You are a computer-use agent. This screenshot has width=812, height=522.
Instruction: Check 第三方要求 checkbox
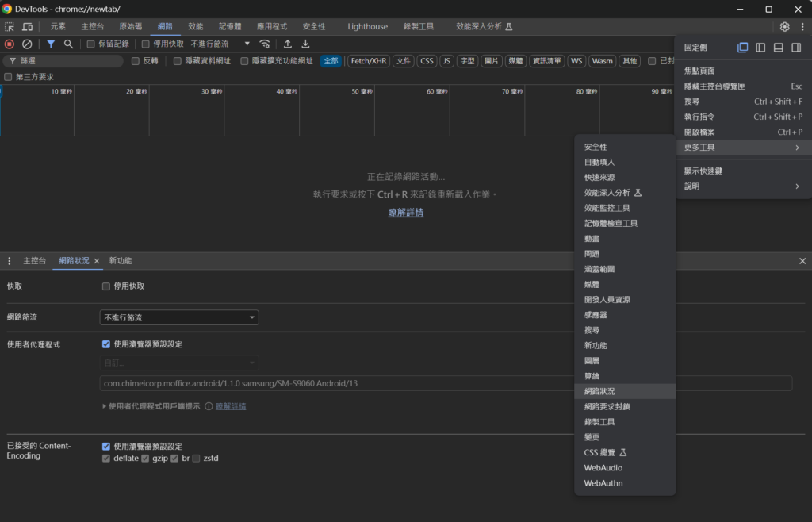coord(8,77)
